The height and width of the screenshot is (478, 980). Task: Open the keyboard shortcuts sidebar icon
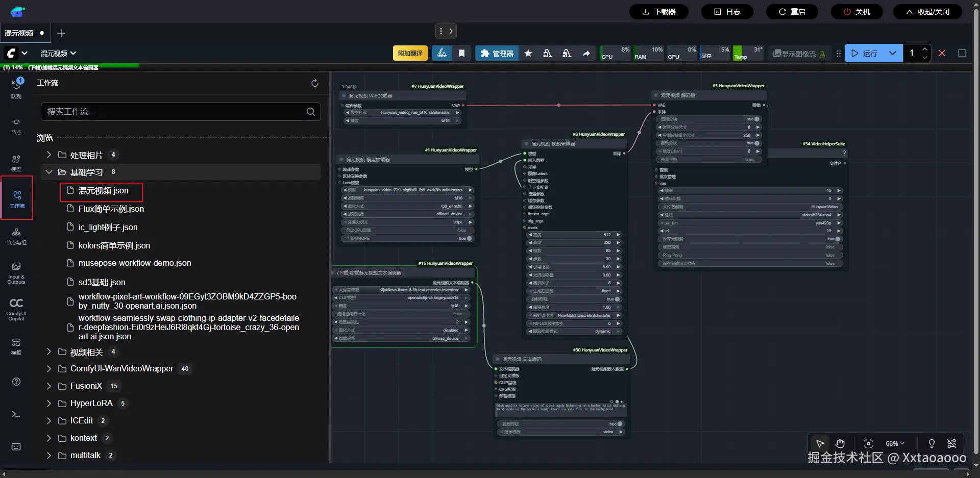pyautogui.click(x=16, y=447)
